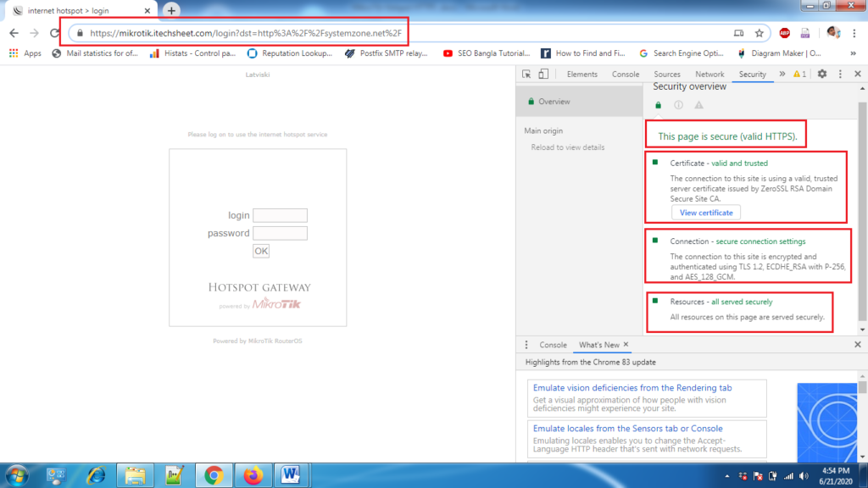
Task: Select the Inspect Element tool in DevTools
Action: tap(528, 75)
